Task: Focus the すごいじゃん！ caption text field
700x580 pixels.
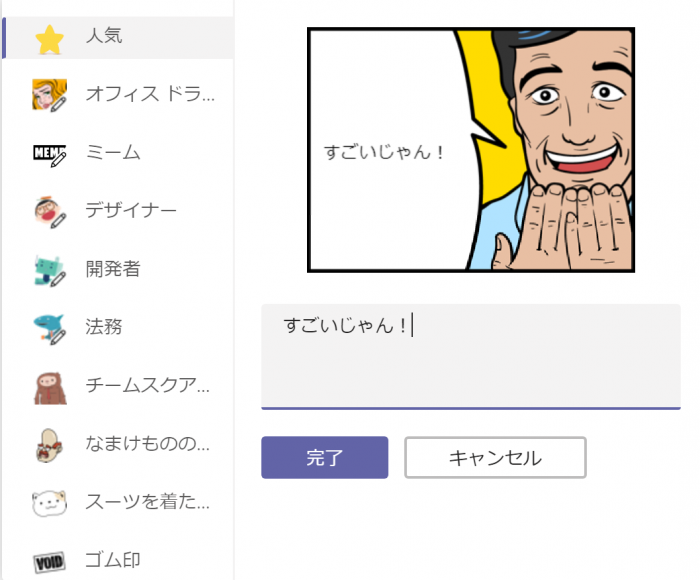Action: (471, 356)
